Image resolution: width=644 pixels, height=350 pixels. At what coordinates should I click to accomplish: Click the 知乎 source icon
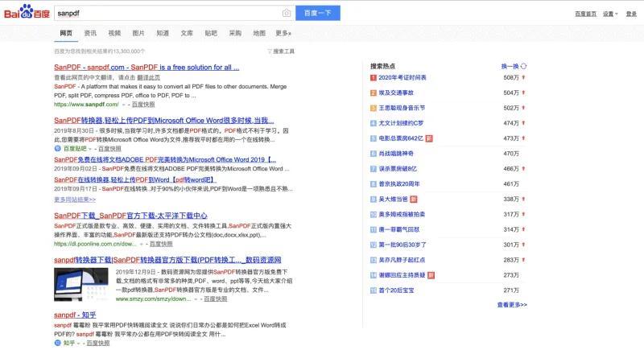[57, 343]
